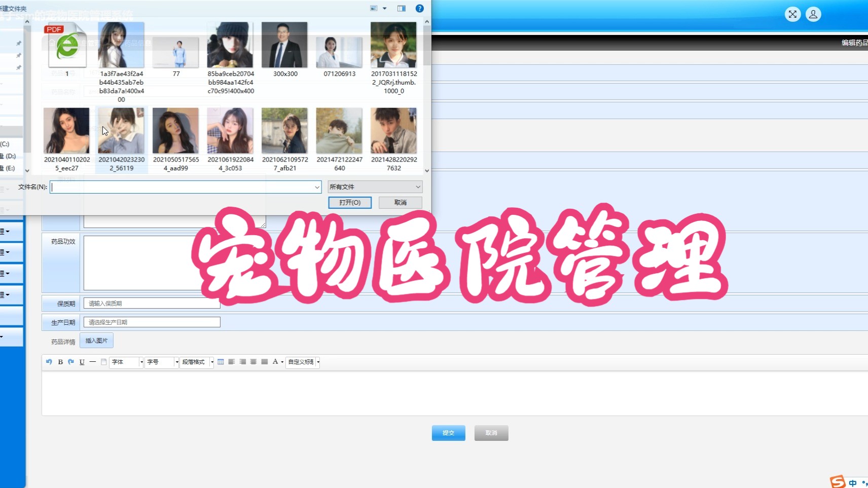This screenshot has height=488, width=868.
Task: Click 打开(O) button in file dialog
Action: (x=350, y=203)
